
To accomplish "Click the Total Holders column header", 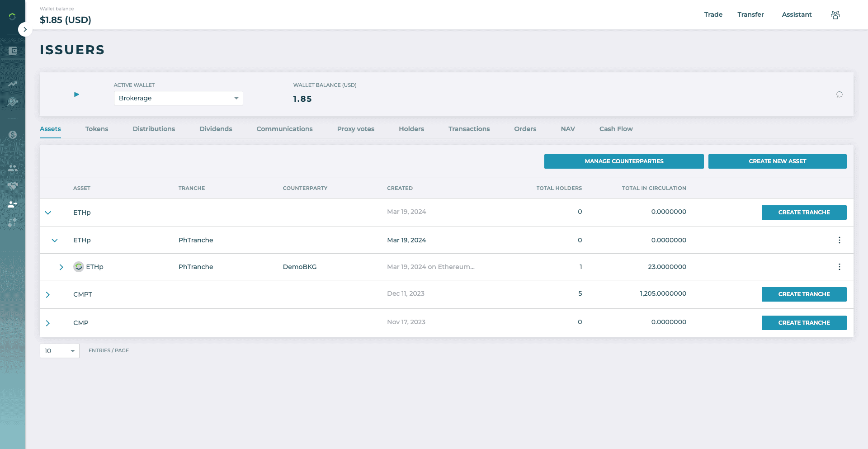I will point(559,188).
